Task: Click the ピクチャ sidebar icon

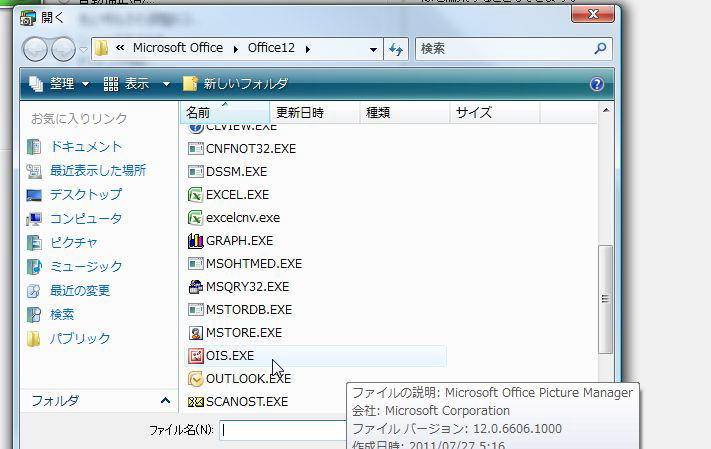Action: click(34, 243)
